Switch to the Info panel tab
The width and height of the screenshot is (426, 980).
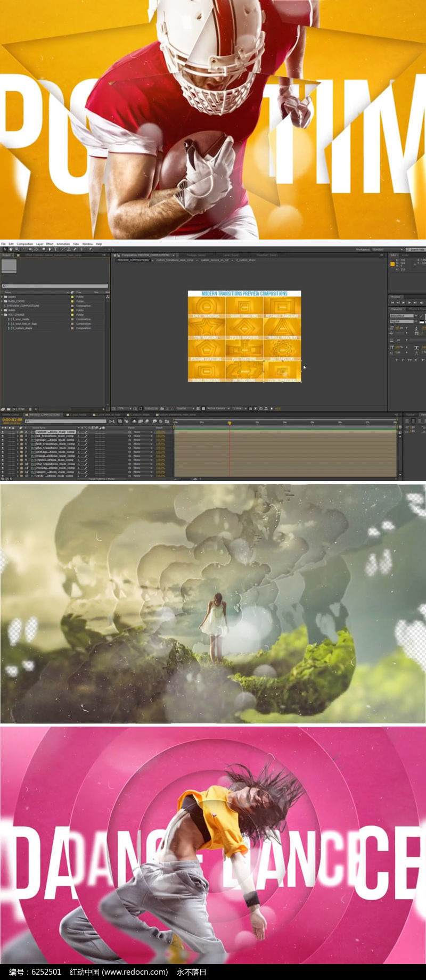tap(394, 255)
